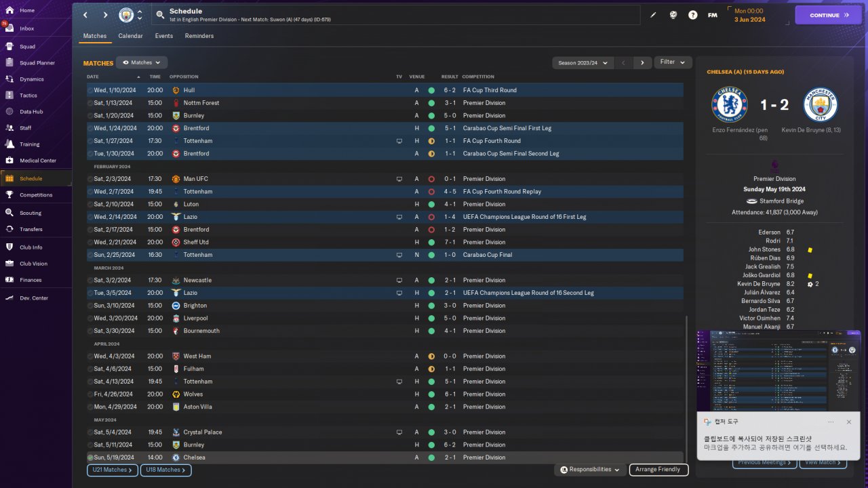Open the Home section in sidebar

[x=27, y=11]
